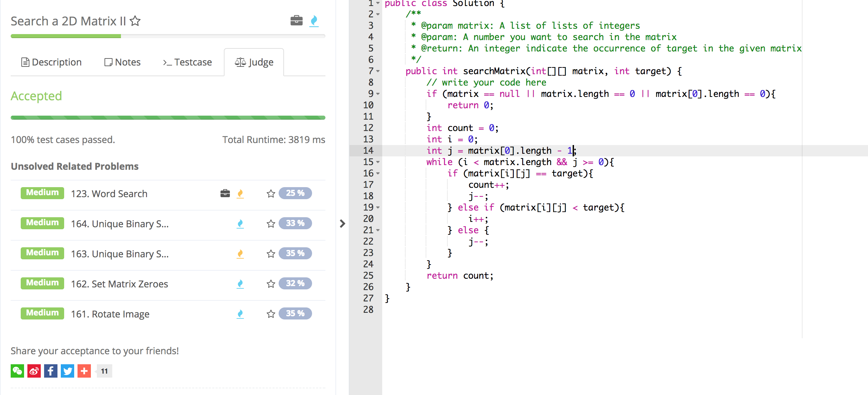Open problem 164. Unique Binary S...
This screenshot has height=395, width=868.
[120, 224]
